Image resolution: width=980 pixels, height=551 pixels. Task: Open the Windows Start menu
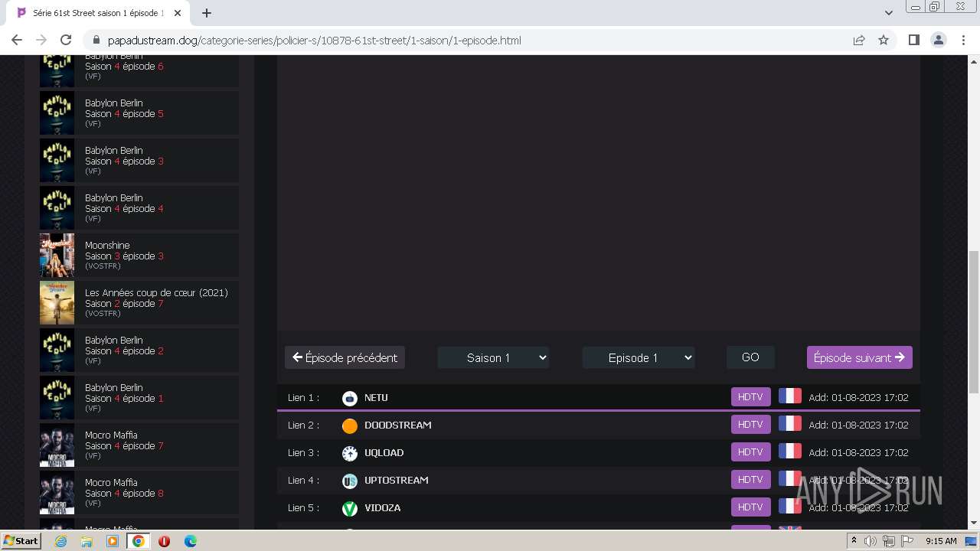pyautogui.click(x=21, y=541)
